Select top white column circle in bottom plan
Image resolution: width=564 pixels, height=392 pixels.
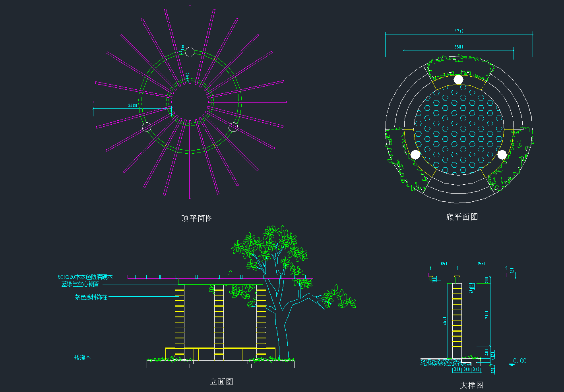coord(459,79)
